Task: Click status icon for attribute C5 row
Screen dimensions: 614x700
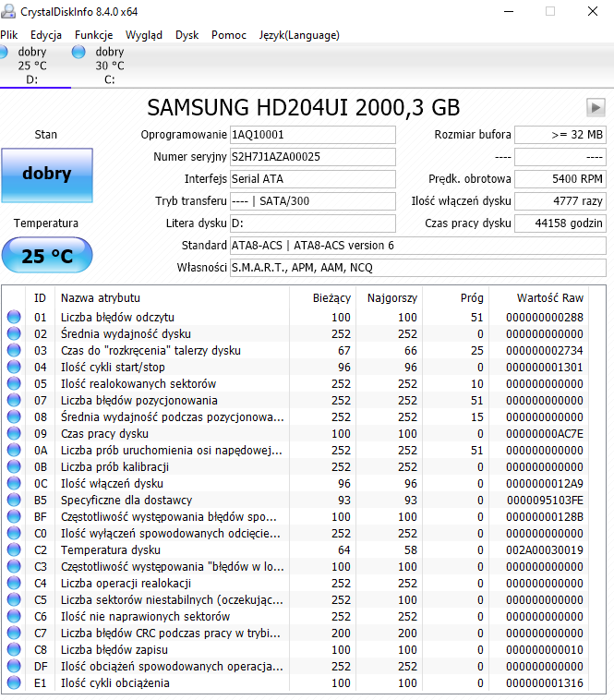Action: [x=14, y=599]
